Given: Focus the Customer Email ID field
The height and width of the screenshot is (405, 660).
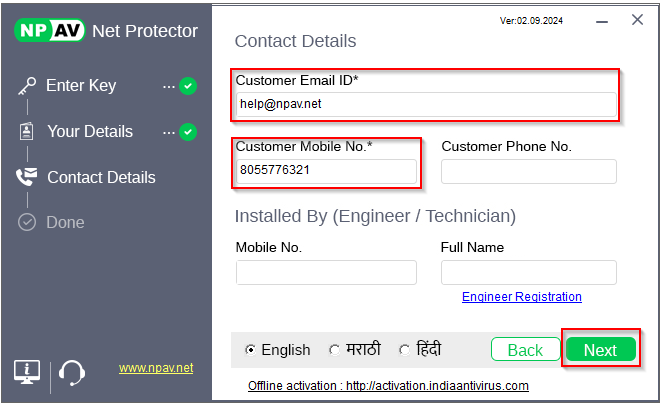Looking at the screenshot, I should click(427, 104).
